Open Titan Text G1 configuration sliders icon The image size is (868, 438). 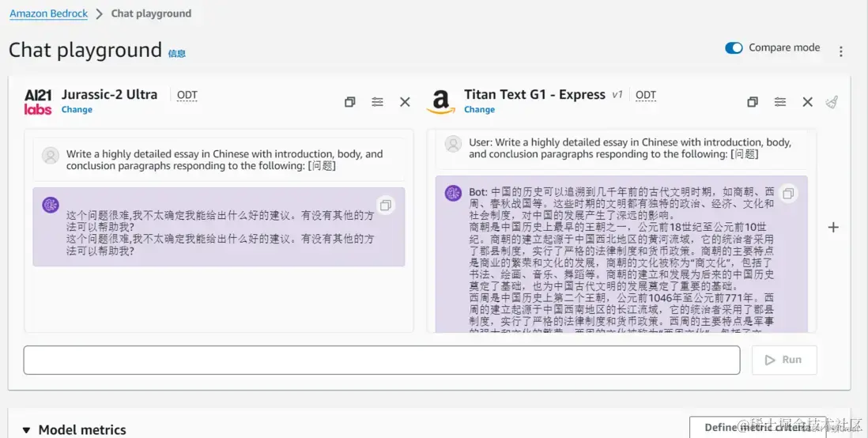tap(780, 102)
